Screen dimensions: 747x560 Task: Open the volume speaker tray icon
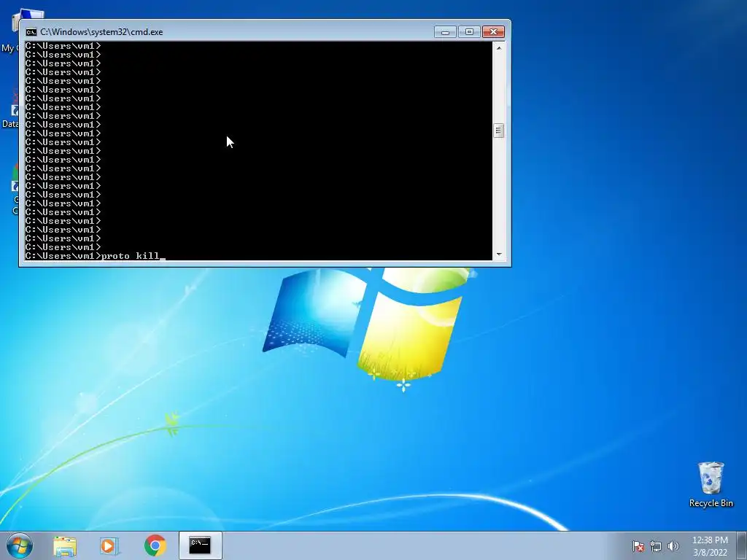[x=673, y=546]
